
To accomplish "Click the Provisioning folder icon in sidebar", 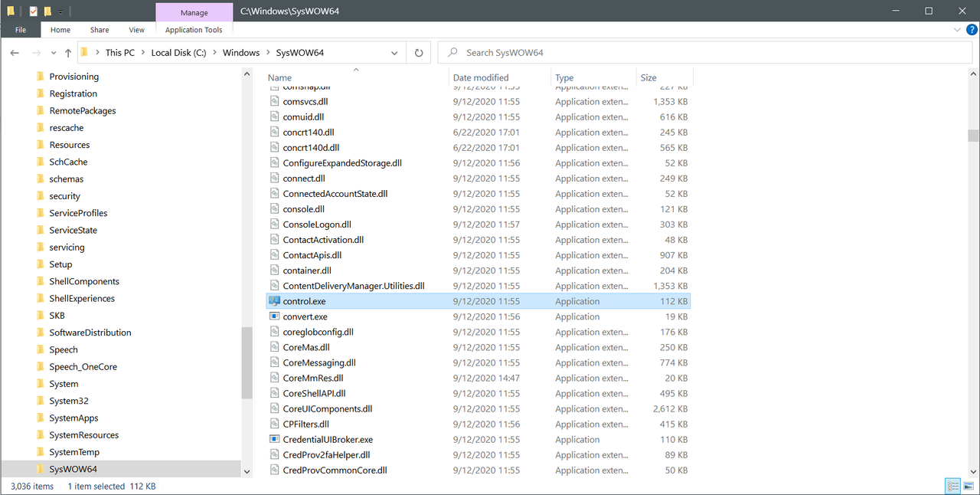I will 41,77.
